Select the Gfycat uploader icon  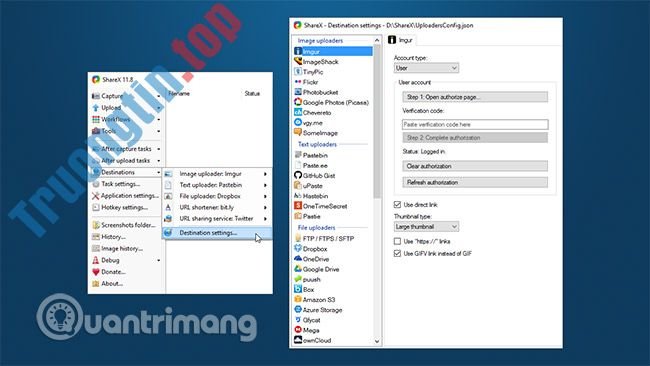coord(298,320)
